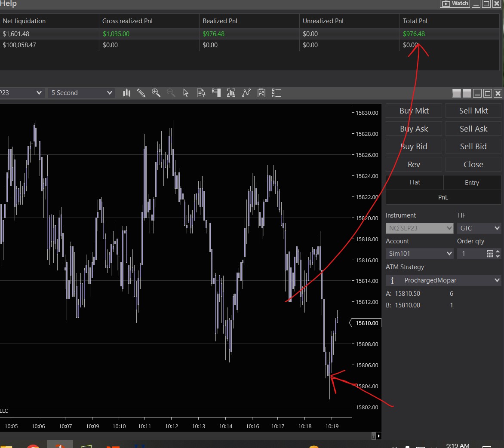Click the Sell Ask button

coord(473,129)
